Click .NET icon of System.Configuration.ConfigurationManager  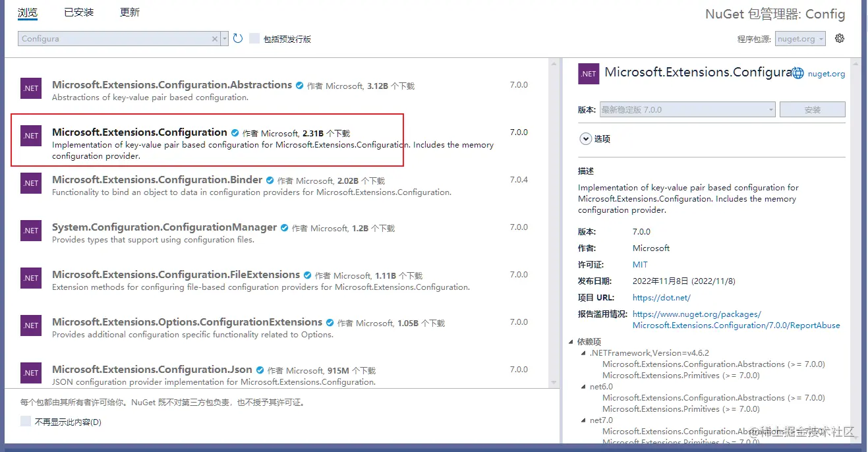[31, 231]
